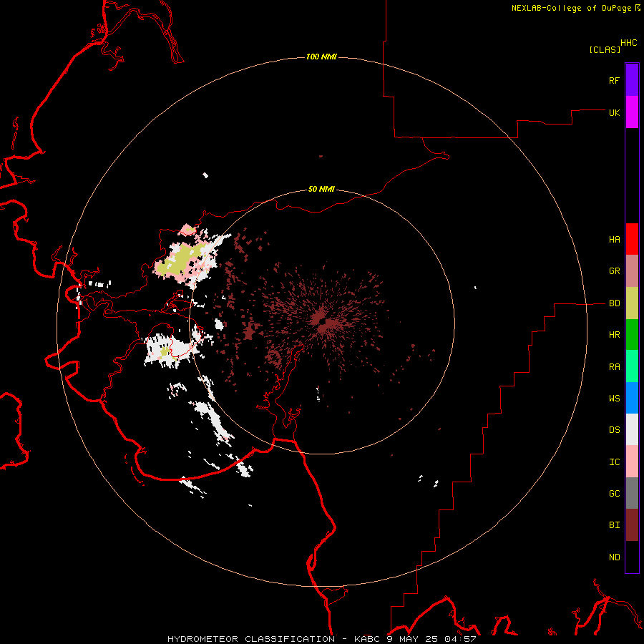Viewport: 644px width, 644px height.
Task: Click the HYDROMETEOR CLASSIFICATION title text
Action: [251, 639]
